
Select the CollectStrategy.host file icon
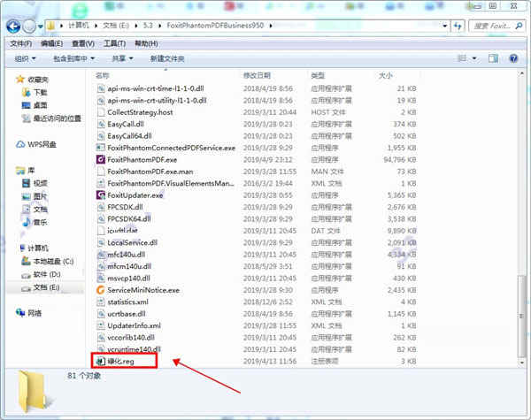tap(101, 112)
